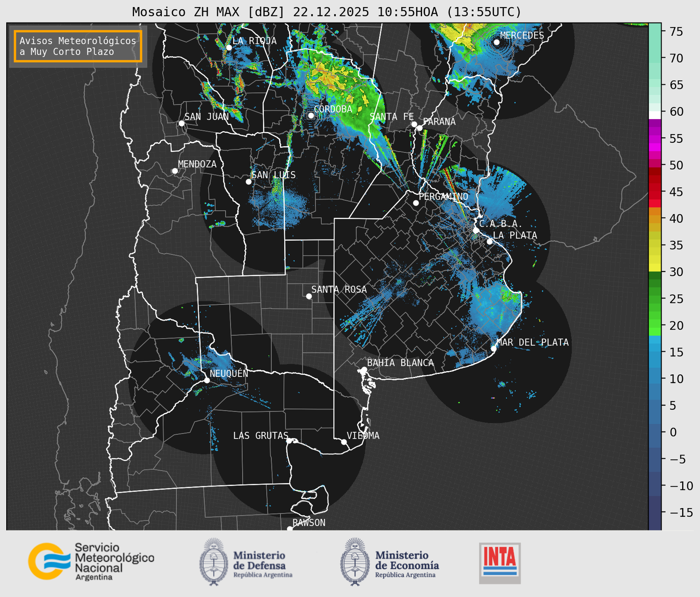Click the RAWSON label
Viewport: 700px width, 597px height.
pos(309,523)
